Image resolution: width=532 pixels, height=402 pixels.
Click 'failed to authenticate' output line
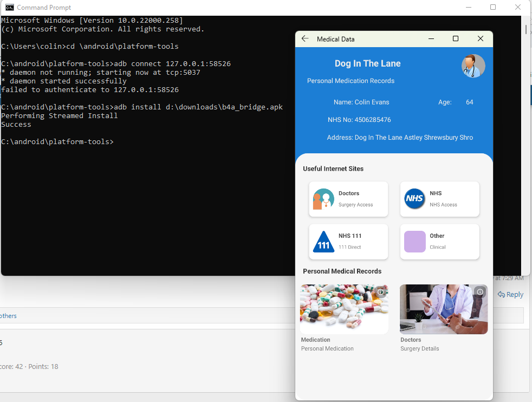(90, 89)
